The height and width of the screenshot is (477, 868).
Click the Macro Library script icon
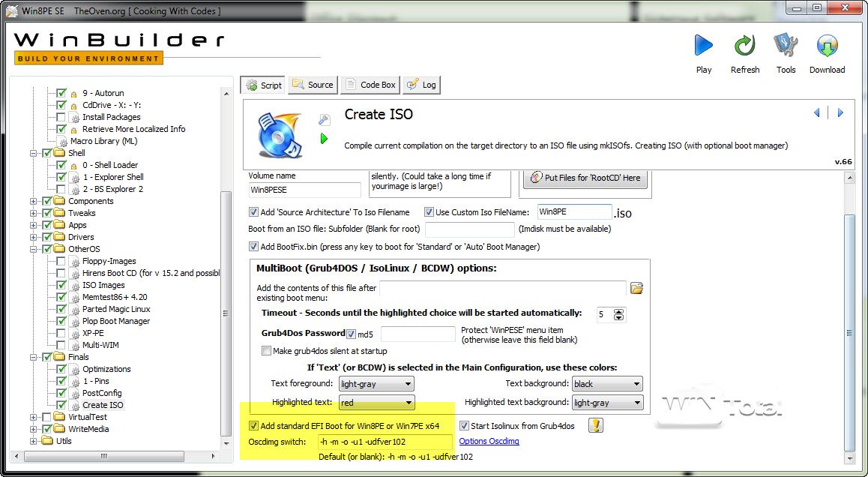tap(62, 141)
